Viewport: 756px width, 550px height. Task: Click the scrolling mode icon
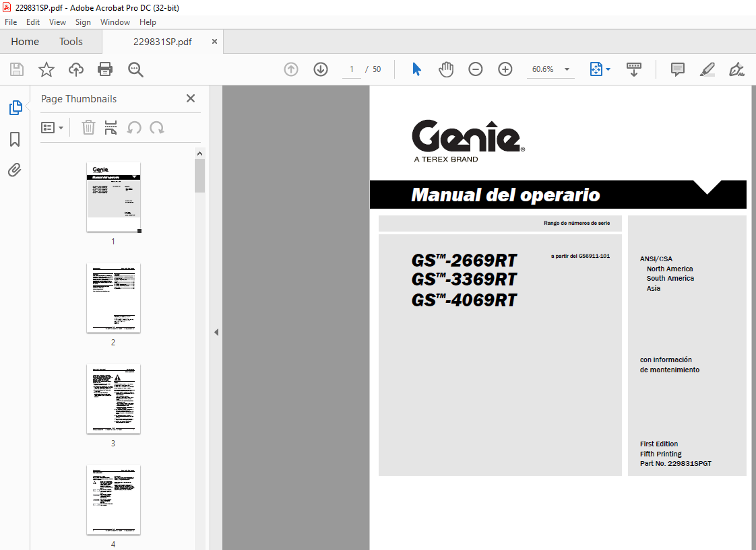[633, 69]
